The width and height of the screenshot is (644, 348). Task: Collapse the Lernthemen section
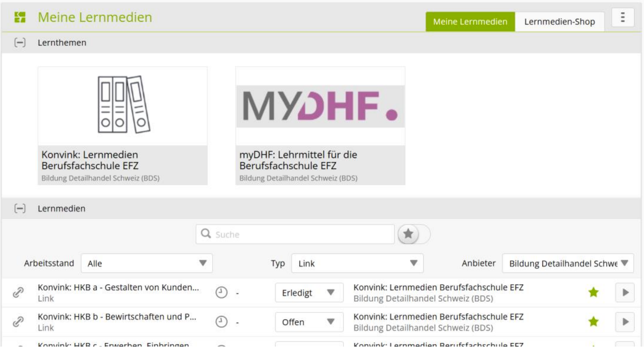20,42
